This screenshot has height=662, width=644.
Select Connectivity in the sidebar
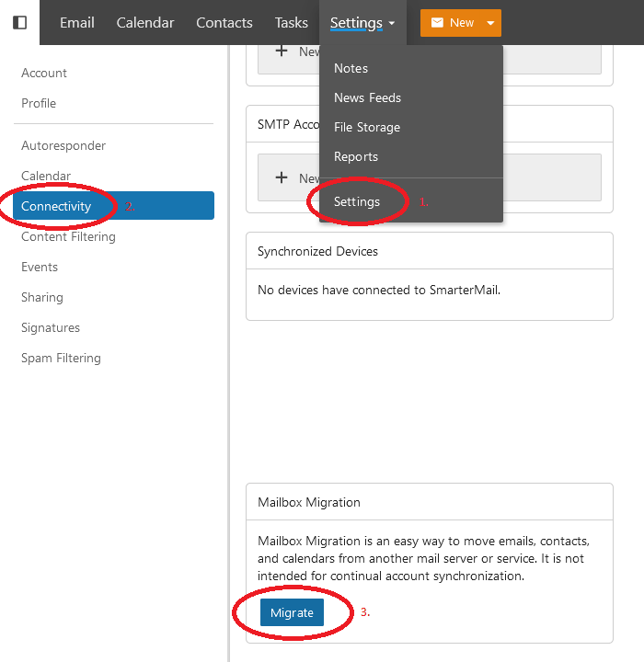click(114, 206)
